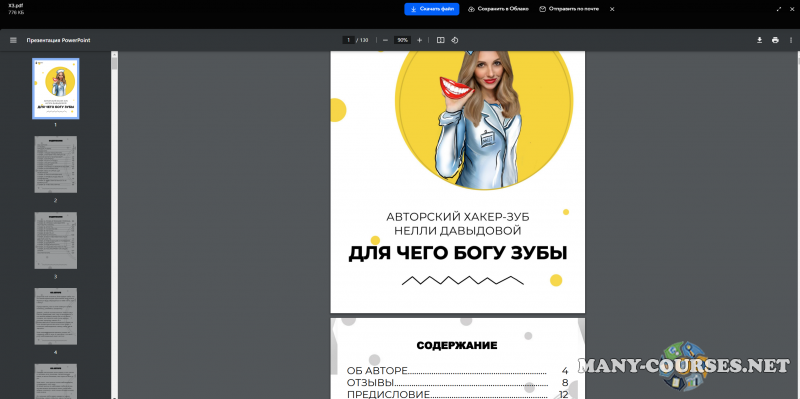The width and height of the screenshot is (800, 399).
Task: Select page 1 thumbnail
Action: [56, 88]
